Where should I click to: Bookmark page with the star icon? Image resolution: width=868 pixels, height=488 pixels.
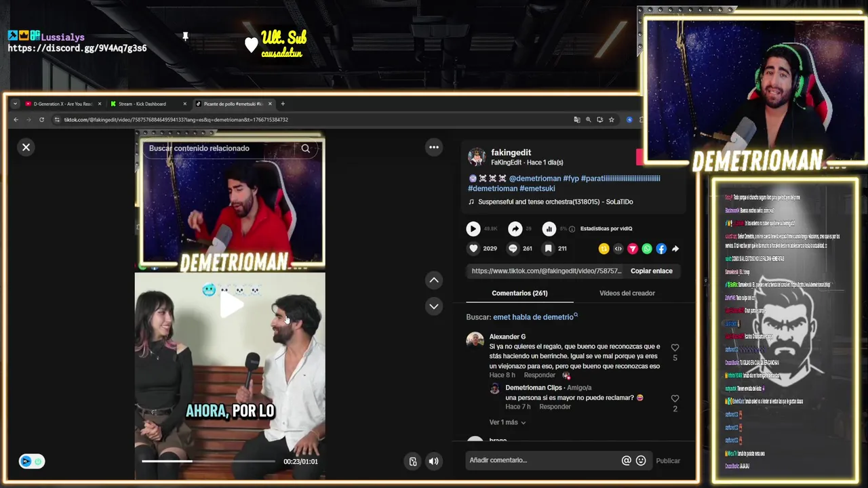611,120
